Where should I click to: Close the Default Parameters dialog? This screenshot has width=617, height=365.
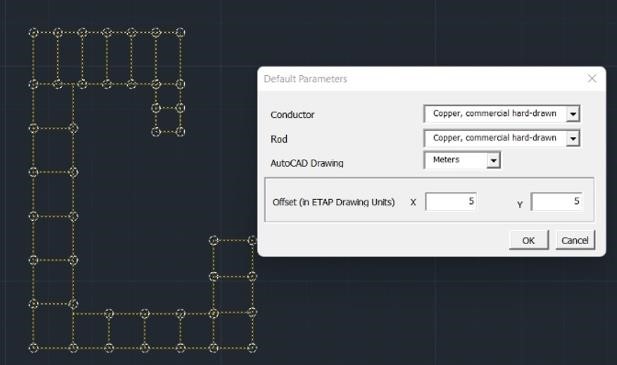point(592,79)
